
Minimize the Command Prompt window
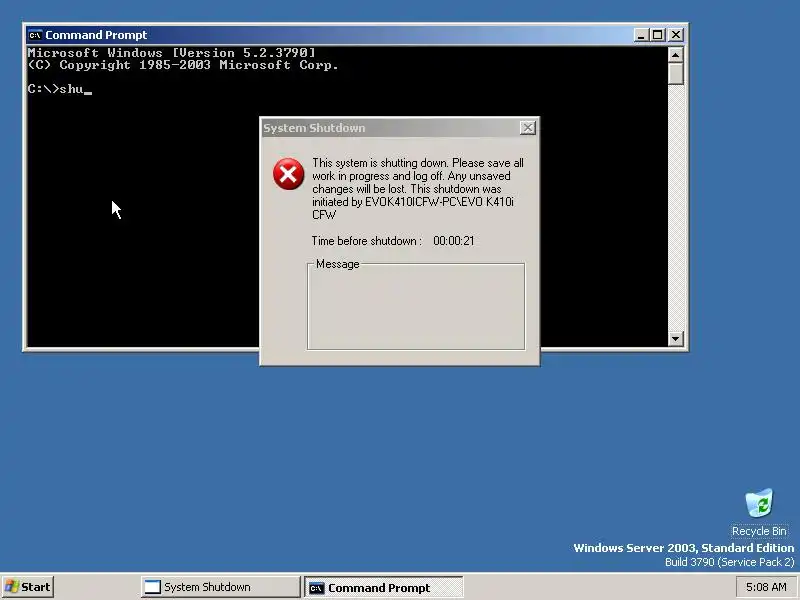[x=641, y=35]
